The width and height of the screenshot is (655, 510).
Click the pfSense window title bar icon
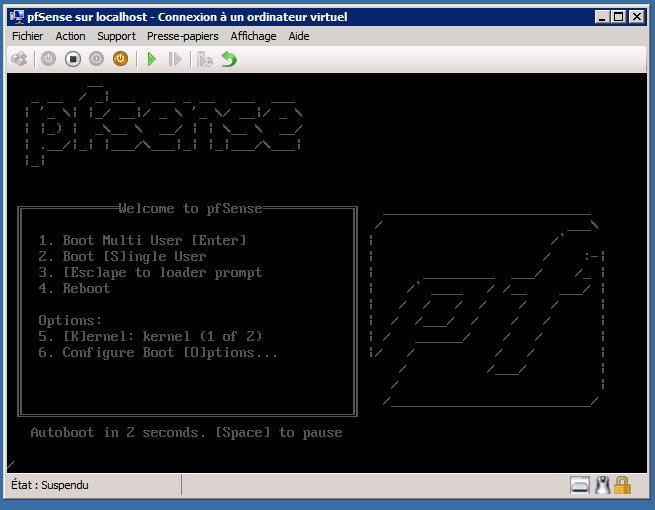(x=17, y=17)
